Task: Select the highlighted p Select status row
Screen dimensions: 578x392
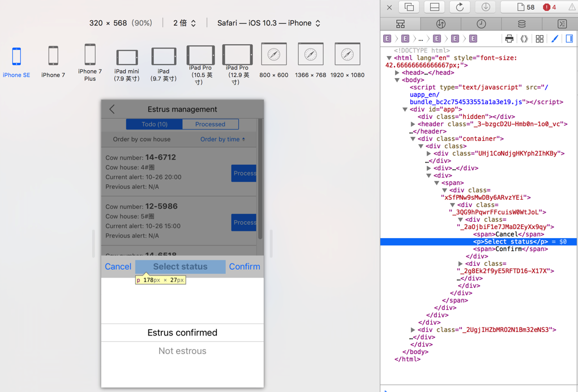Action: (479, 242)
